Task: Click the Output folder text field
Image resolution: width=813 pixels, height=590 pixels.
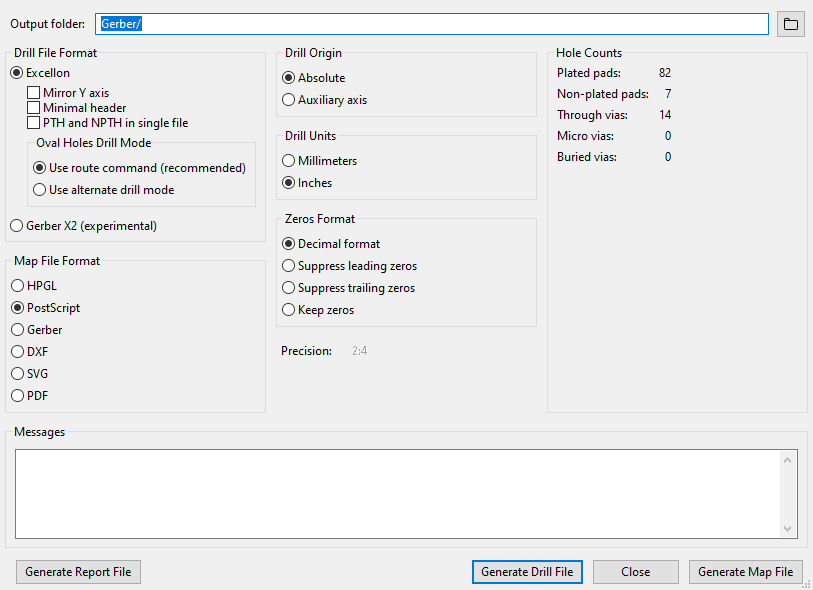Action: tap(431, 24)
